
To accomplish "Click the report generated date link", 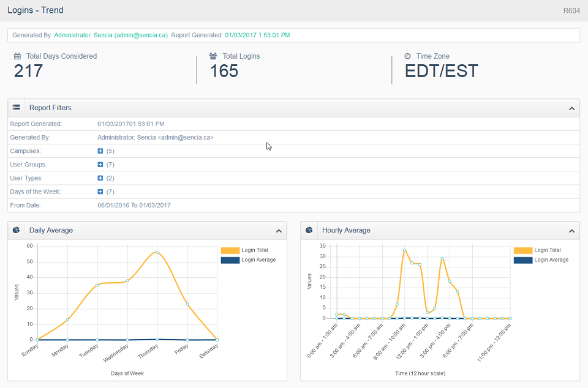I will [257, 35].
